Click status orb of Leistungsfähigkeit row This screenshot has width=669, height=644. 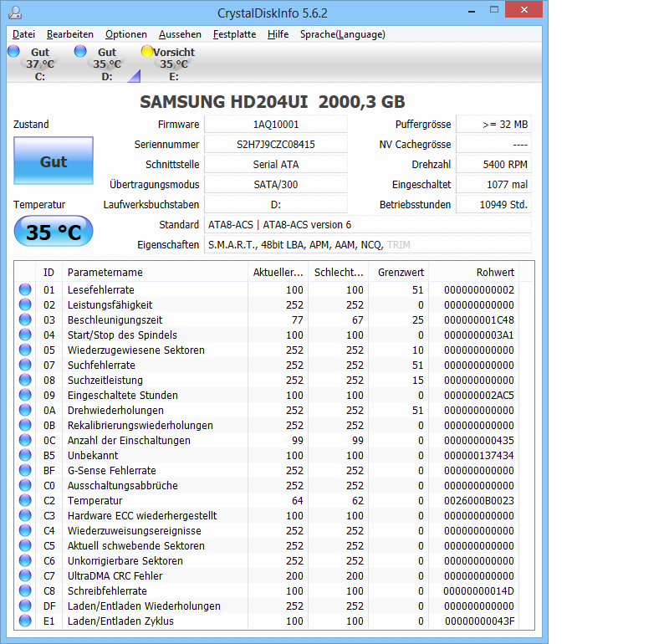tap(25, 304)
